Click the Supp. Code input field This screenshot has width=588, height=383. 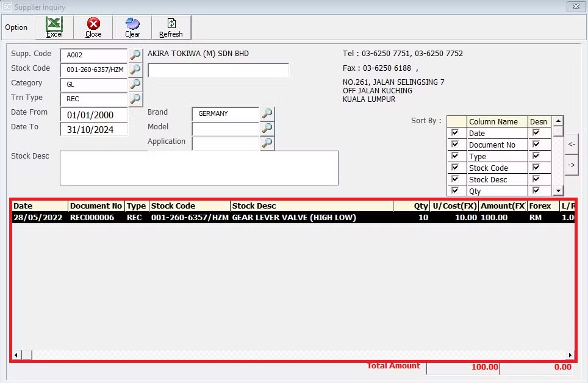[x=94, y=55]
